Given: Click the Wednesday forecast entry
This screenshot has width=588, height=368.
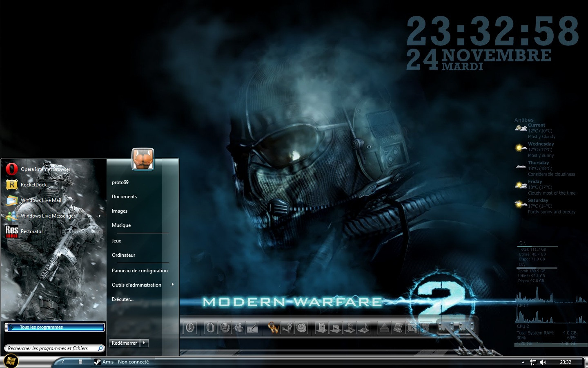Looking at the screenshot, I should coord(535,150).
